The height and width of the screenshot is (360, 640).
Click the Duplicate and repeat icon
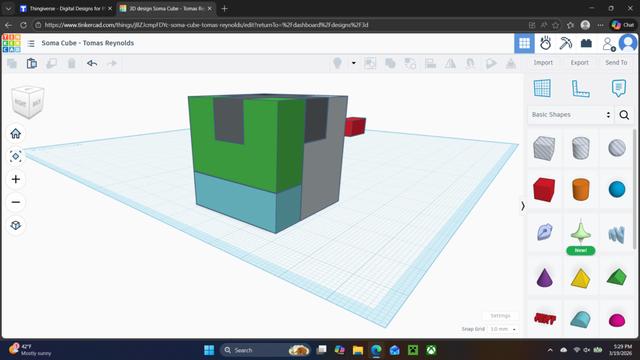[52, 63]
